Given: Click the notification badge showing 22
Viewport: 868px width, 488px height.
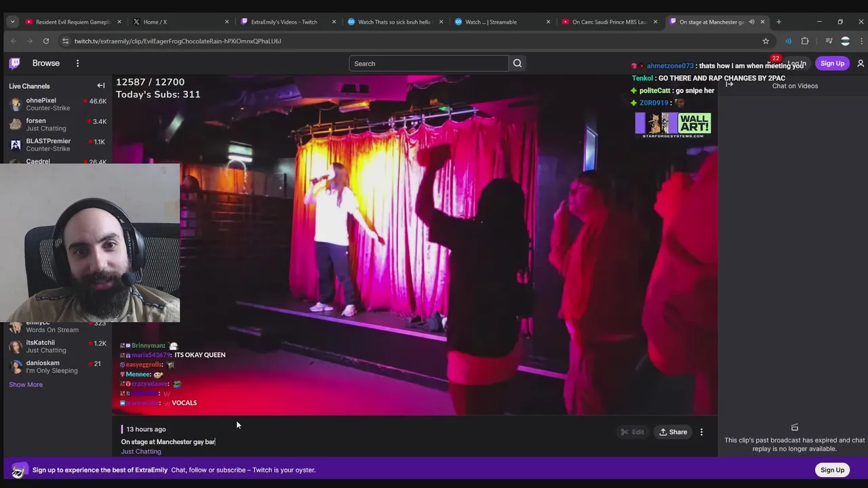Looking at the screenshot, I should [776, 58].
